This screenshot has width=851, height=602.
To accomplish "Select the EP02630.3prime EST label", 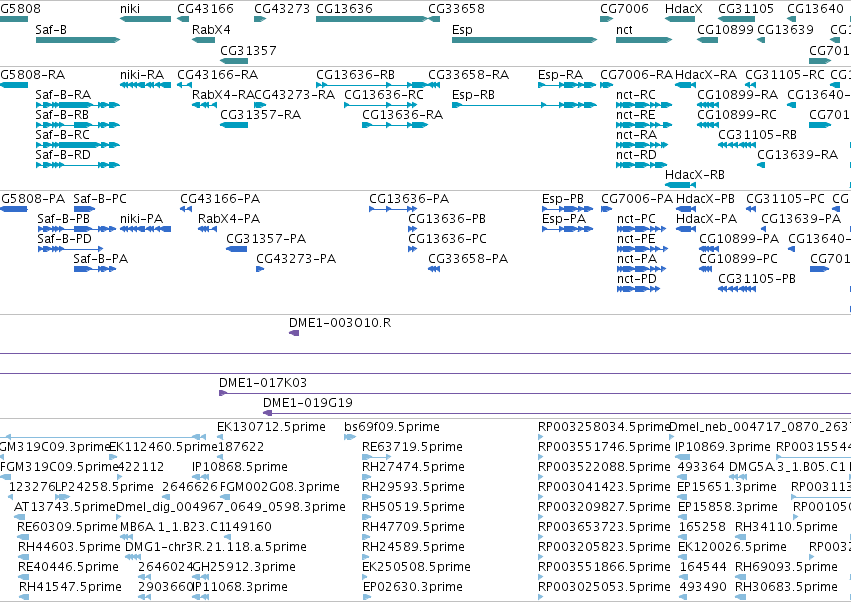I will 412,587.
